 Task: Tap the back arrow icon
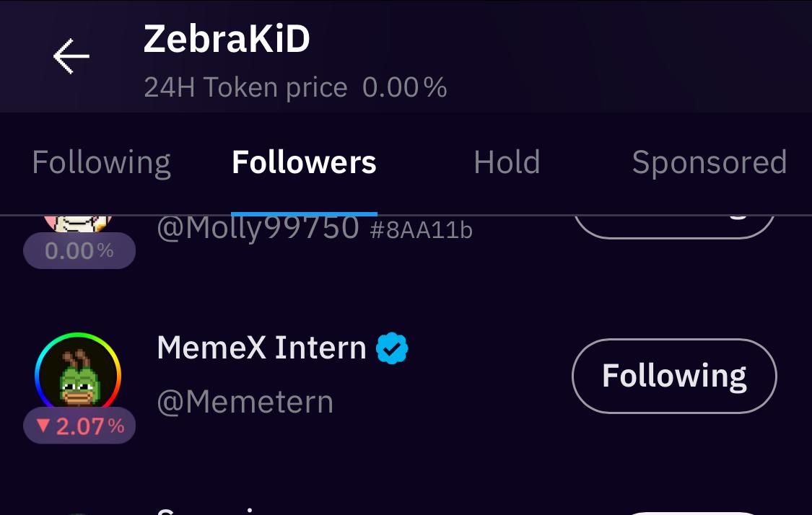[71, 57]
